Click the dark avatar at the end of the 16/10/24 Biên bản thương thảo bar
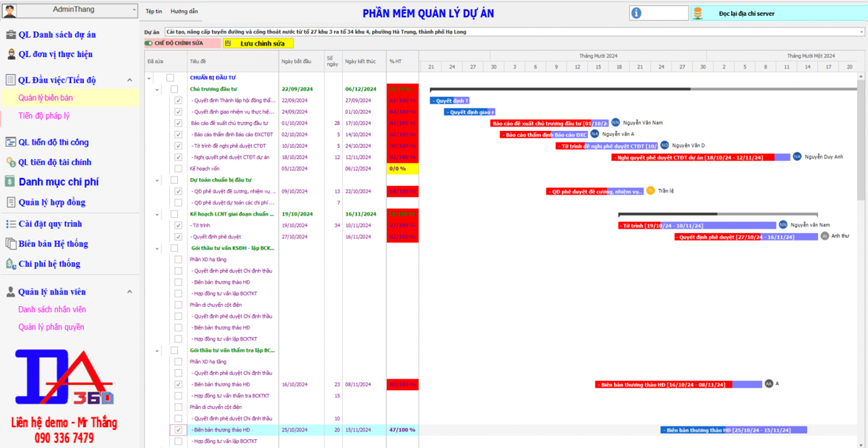The height and width of the screenshot is (448, 868). [769, 384]
